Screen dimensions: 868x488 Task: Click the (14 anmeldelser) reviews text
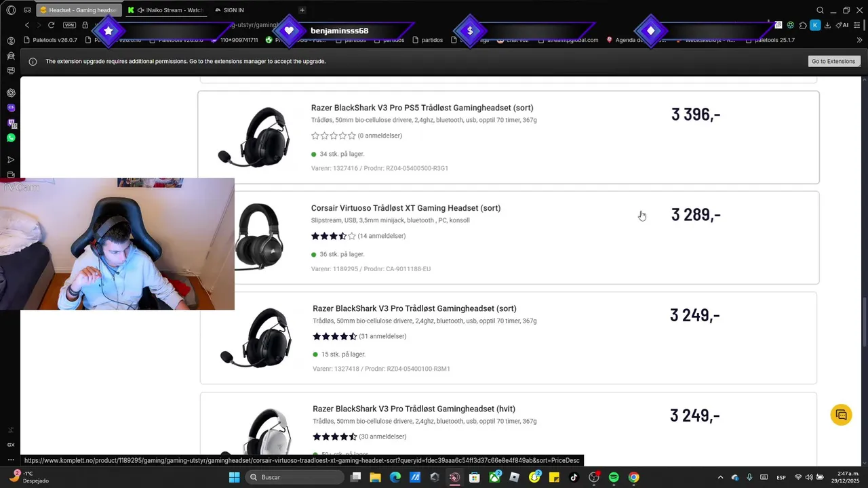tap(381, 236)
